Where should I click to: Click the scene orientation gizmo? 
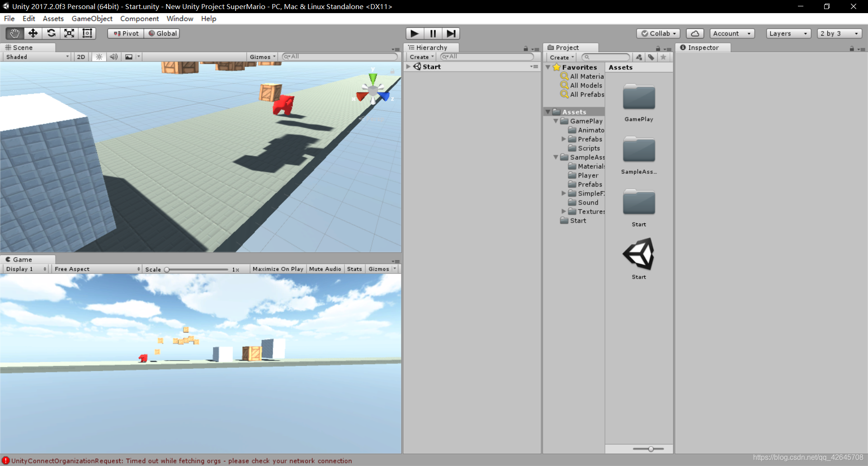pyautogui.click(x=373, y=90)
